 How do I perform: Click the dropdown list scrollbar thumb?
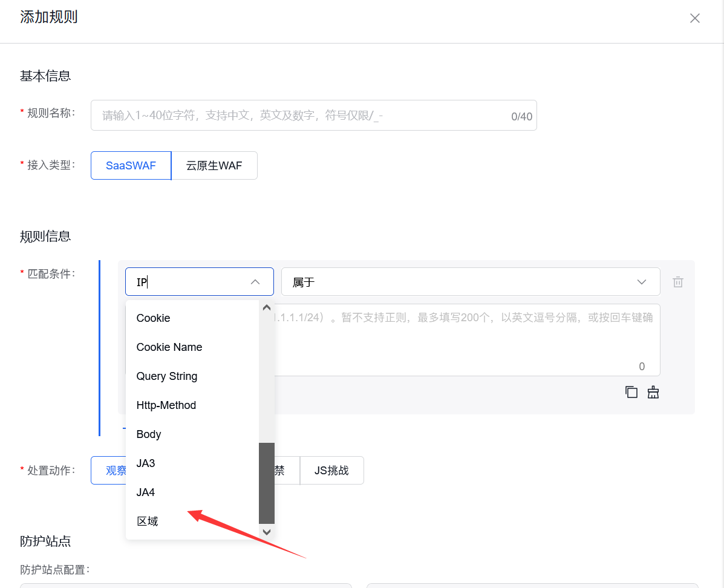pyautogui.click(x=266, y=484)
